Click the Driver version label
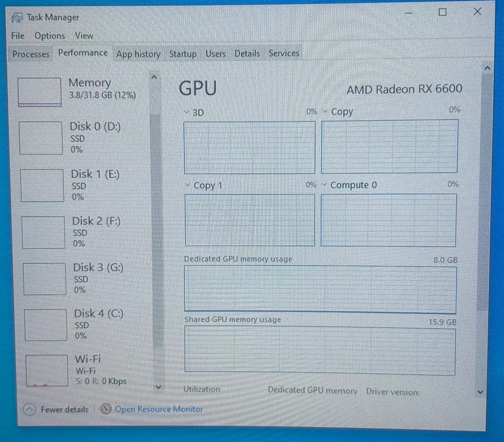This screenshot has width=504, height=442. pos(393,392)
